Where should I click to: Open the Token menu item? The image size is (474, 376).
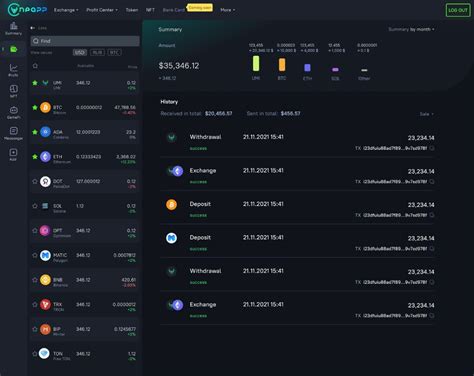tap(132, 10)
